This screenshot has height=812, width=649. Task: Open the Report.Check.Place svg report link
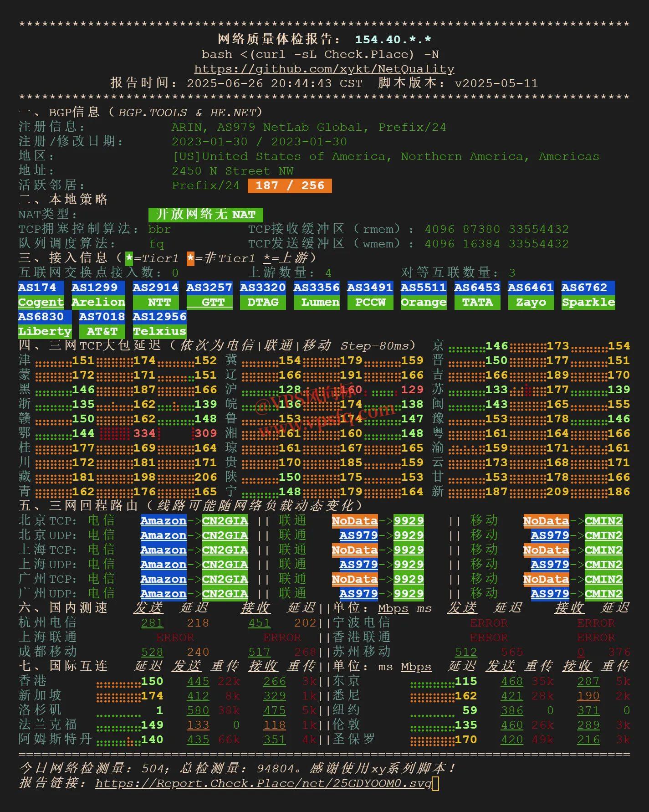[x=263, y=783]
